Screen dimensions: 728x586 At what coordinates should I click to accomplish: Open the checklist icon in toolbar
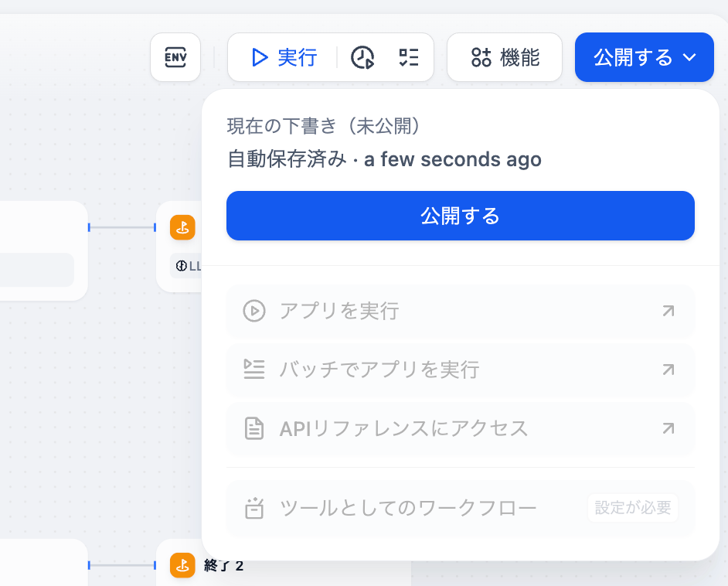coord(409,57)
